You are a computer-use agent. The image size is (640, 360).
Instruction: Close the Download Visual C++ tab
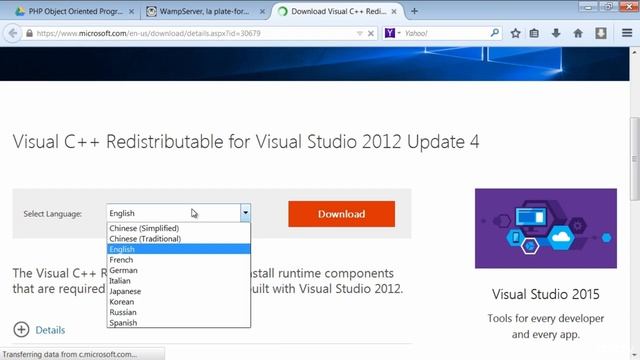(394, 11)
